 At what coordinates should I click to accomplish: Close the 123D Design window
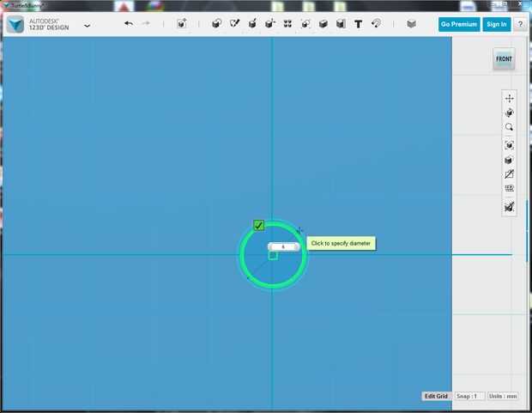[521, 4]
